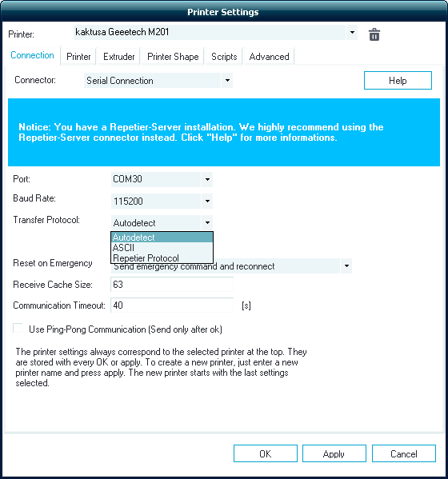
Task: Switch to the Scripts tab
Action: pyautogui.click(x=224, y=57)
